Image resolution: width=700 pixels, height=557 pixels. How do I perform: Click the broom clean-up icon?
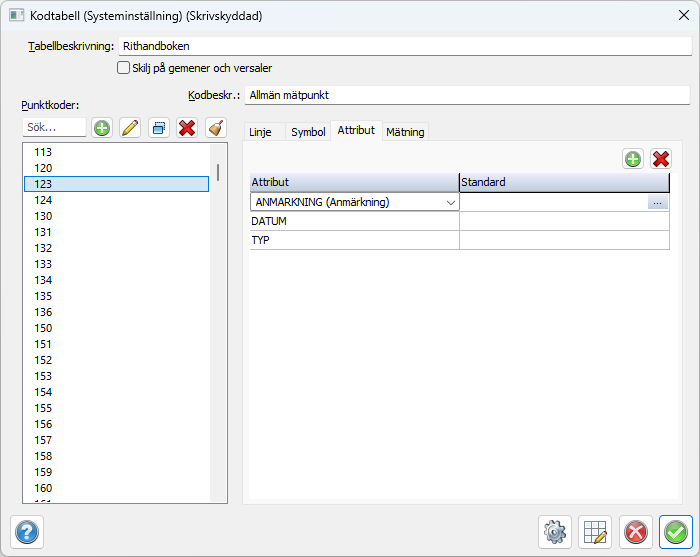pos(215,128)
